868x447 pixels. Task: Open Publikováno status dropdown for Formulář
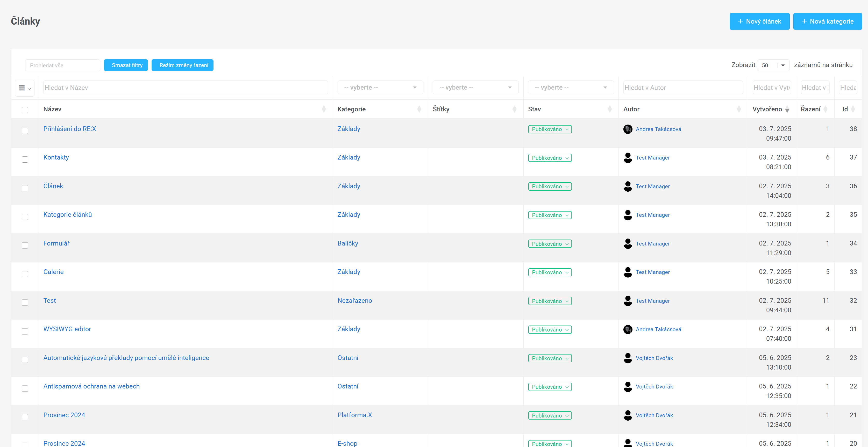[x=550, y=243]
